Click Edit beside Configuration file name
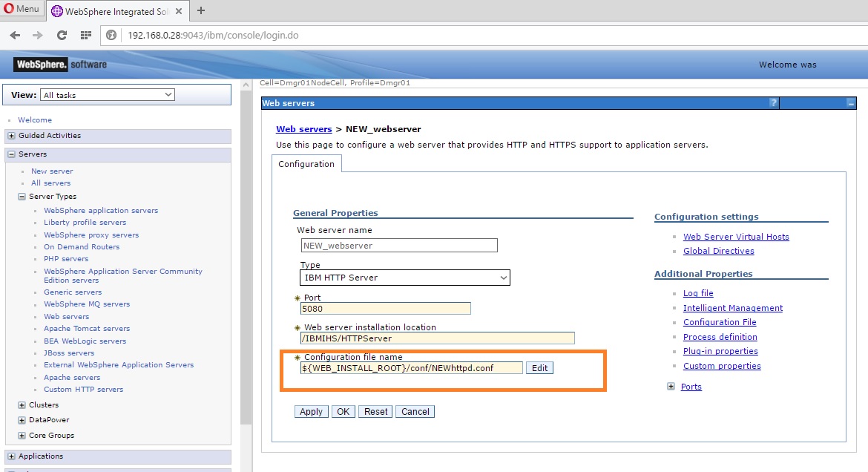This screenshot has width=868, height=472. click(539, 367)
